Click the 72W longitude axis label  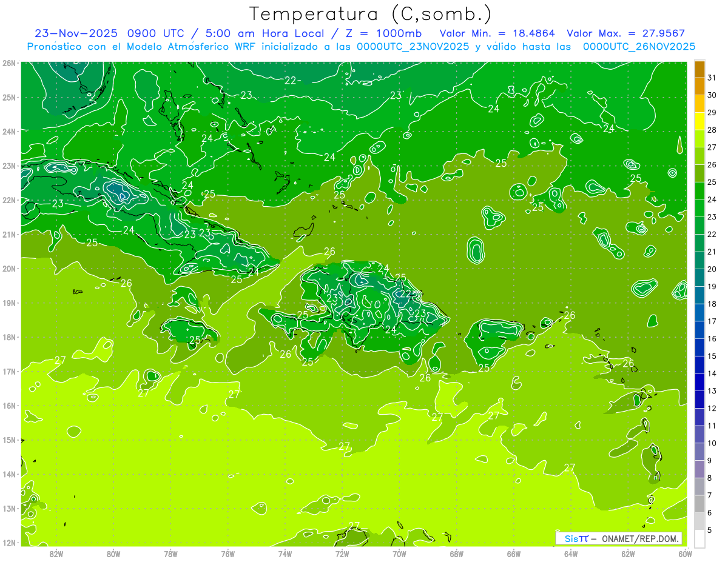(x=342, y=554)
